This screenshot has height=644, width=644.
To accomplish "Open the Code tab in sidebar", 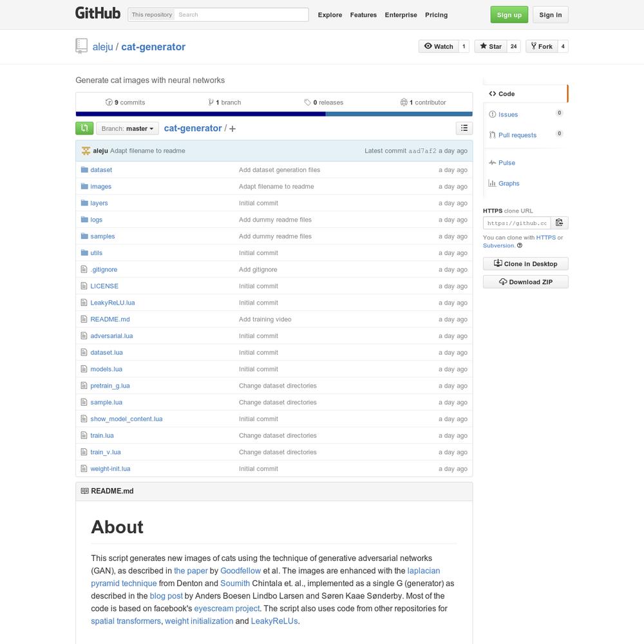I will (526, 93).
